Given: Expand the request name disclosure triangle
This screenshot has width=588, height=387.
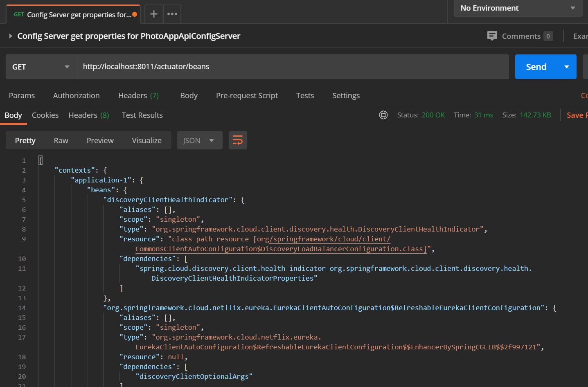Looking at the screenshot, I should point(11,36).
